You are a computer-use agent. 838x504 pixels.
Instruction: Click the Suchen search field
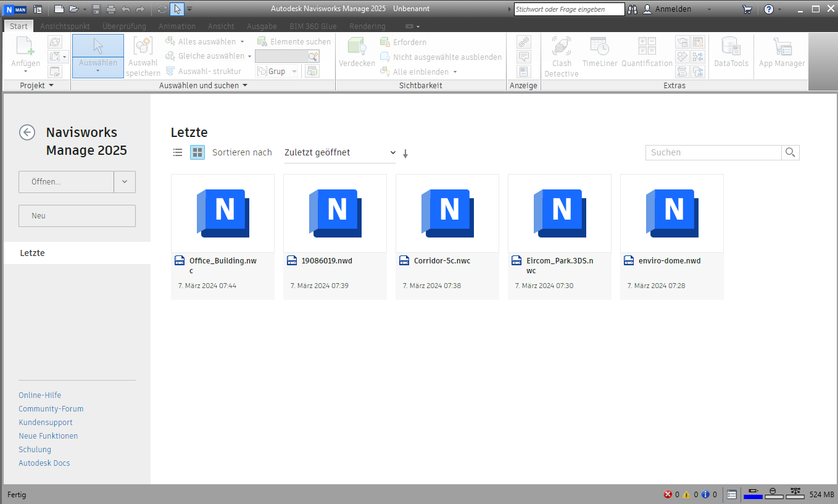tap(713, 152)
